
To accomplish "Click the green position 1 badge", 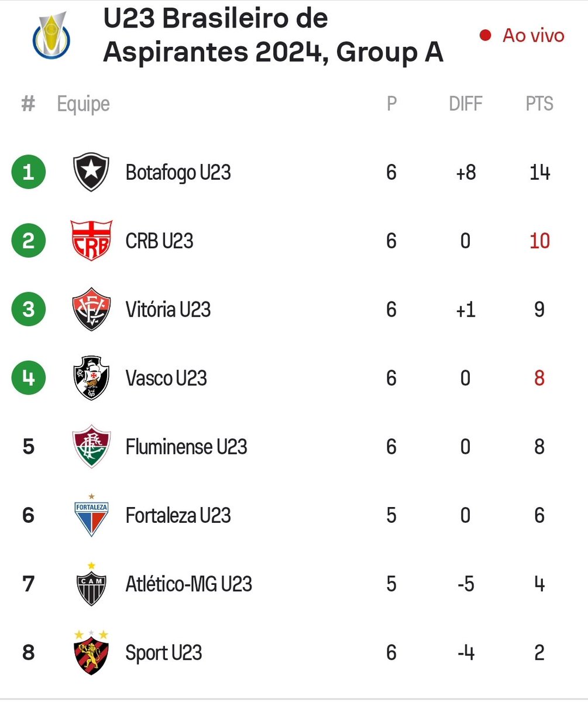I will (28, 173).
